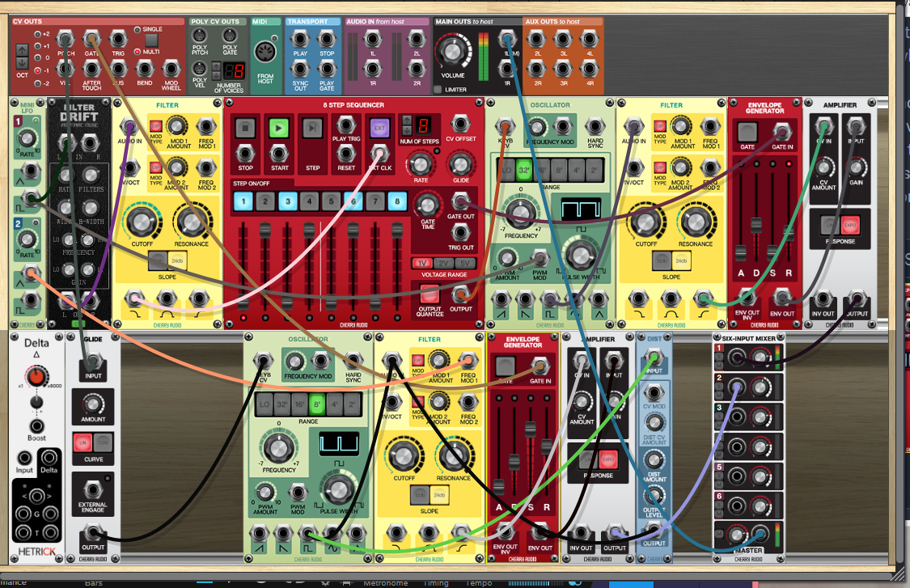The height and width of the screenshot is (588, 910).
Task: Click the Aux Outs 4L jack
Action: point(590,40)
